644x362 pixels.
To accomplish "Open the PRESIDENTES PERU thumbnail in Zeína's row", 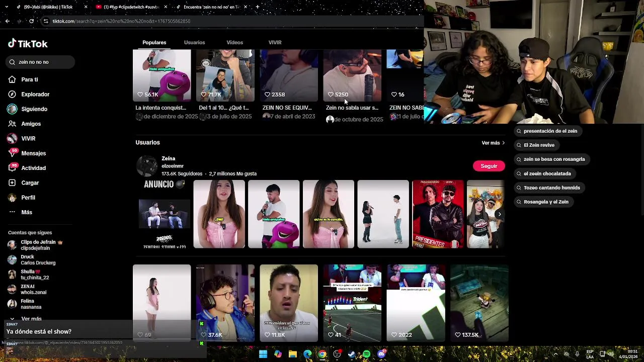I will (438, 214).
